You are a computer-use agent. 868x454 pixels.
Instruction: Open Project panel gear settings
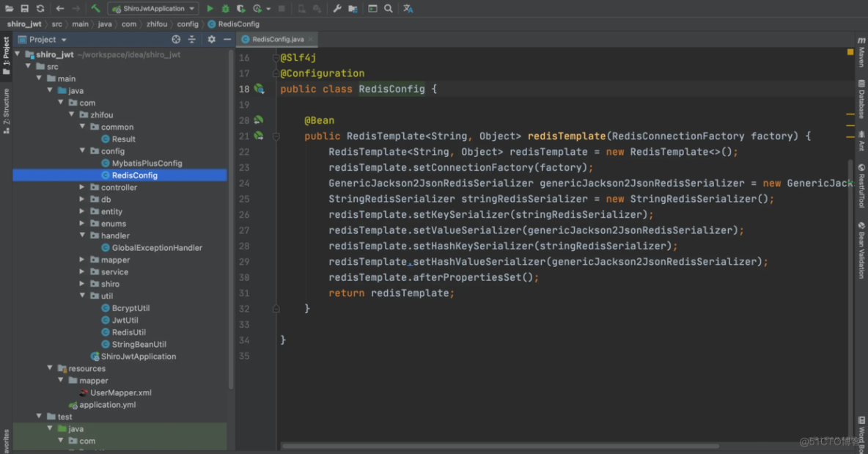click(x=211, y=40)
